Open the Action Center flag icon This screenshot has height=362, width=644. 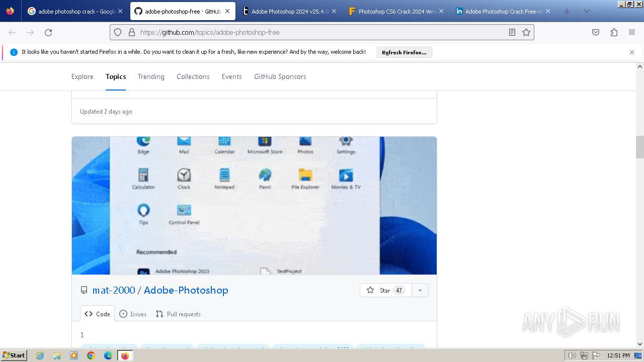click(596, 355)
